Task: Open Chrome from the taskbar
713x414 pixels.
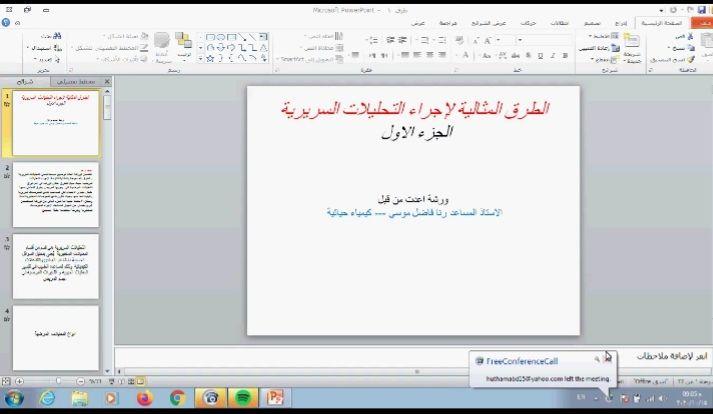Action: coord(177,398)
